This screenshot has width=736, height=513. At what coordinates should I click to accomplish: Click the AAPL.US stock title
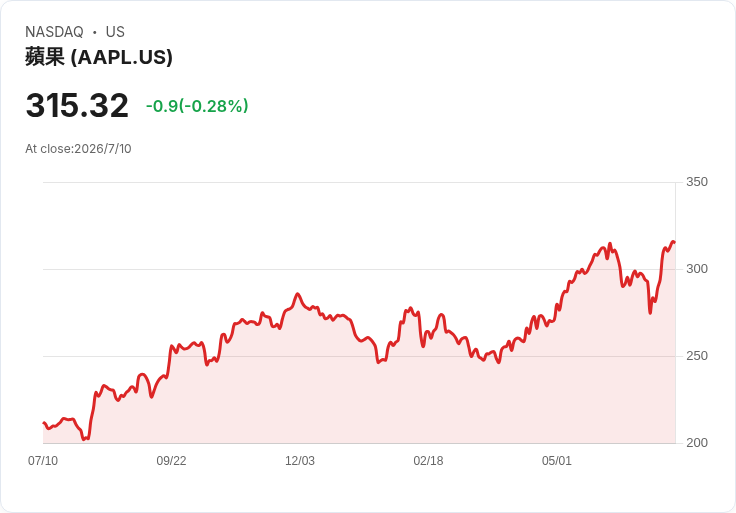(x=99, y=57)
